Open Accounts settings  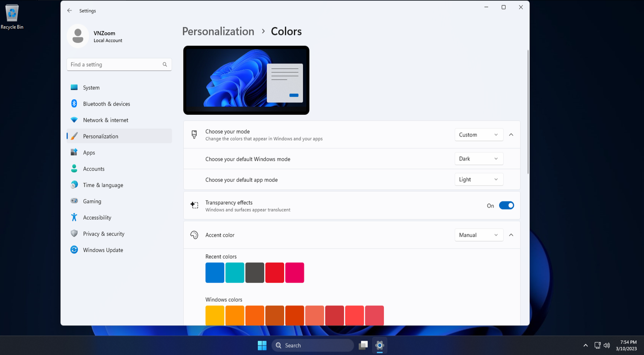point(119,169)
